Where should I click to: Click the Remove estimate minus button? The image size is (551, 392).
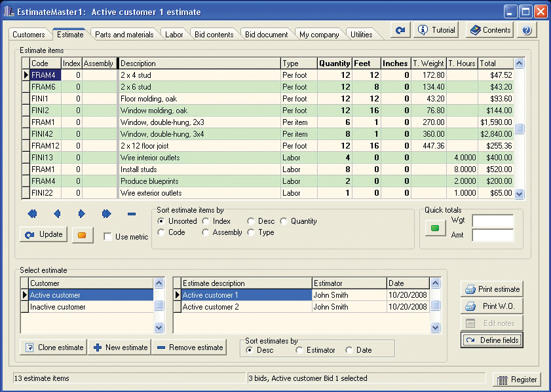(x=189, y=347)
